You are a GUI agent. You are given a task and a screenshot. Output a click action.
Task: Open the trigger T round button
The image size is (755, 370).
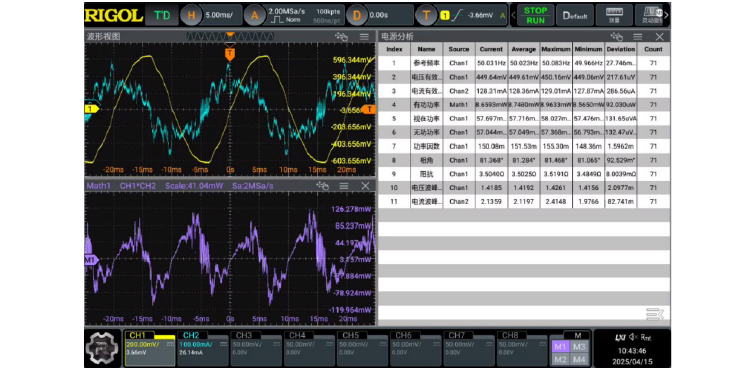coord(426,15)
